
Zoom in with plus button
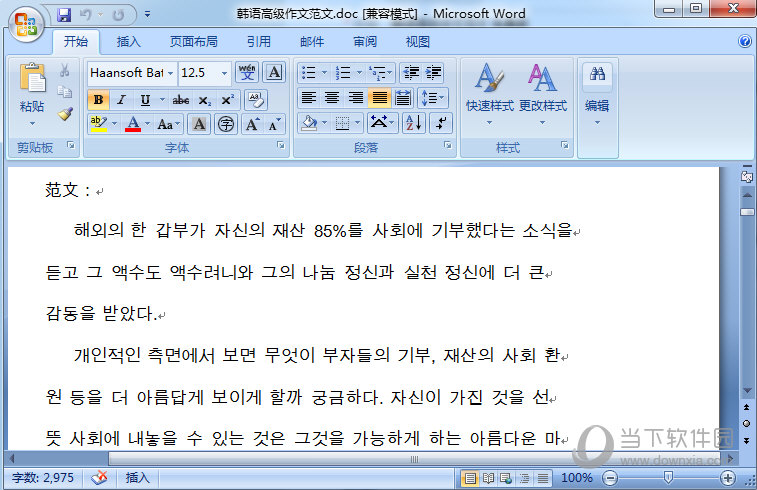(x=728, y=478)
